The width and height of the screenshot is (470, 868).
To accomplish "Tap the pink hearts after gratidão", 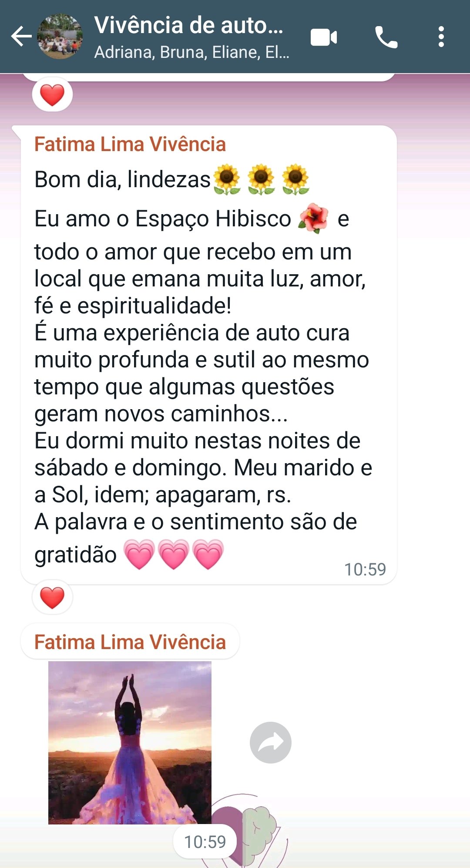I will click(174, 554).
